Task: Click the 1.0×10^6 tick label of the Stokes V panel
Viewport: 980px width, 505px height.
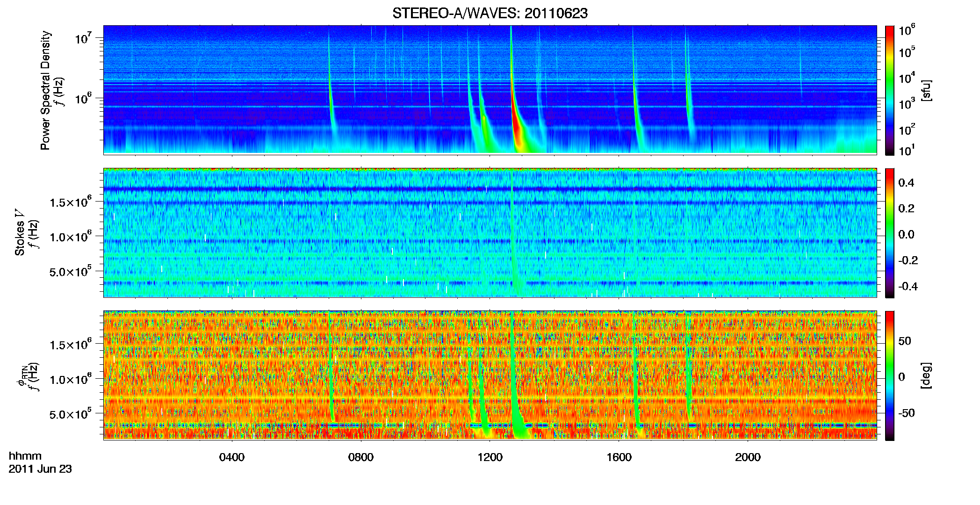Action: [71, 237]
